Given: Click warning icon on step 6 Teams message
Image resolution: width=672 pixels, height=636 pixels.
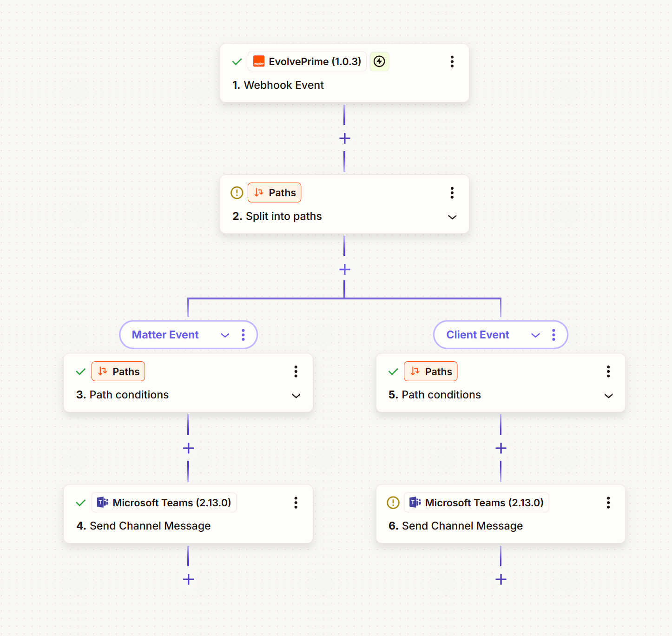Looking at the screenshot, I should (393, 503).
